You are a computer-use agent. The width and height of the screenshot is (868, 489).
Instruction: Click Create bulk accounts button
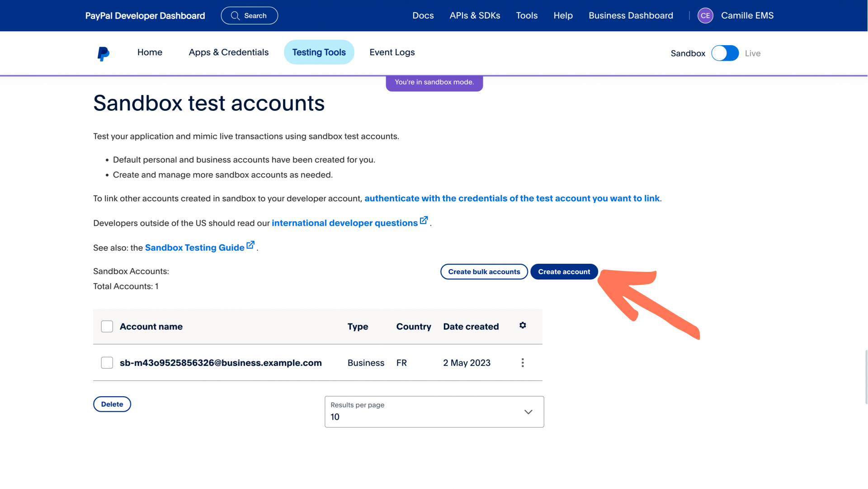484,272
